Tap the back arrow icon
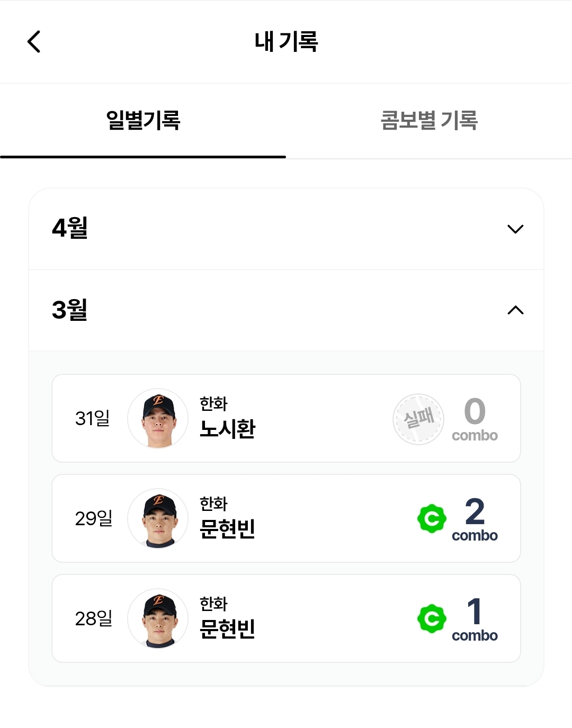This screenshot has height=728, width=572. [34, 41]
